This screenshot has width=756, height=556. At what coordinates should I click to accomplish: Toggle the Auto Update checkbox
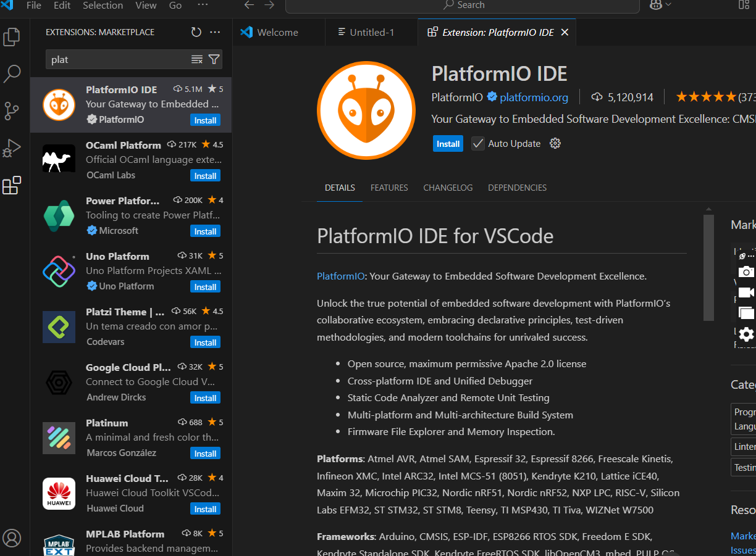click(478, 144)
